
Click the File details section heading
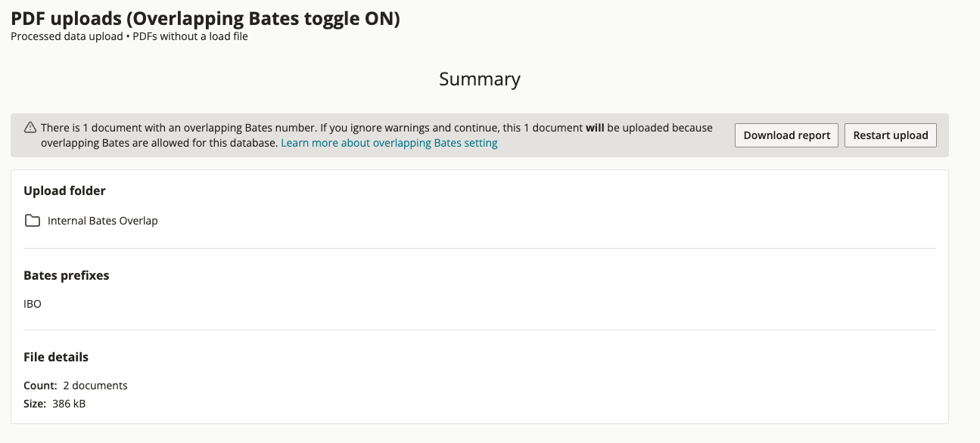pyautogui.click(x=56, y=357)
